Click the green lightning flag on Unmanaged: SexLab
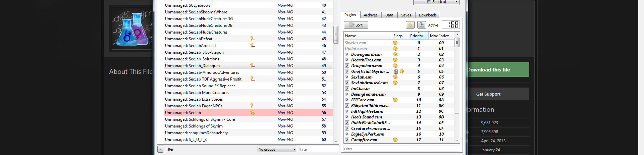Viewport: 644px width, 155px height. (252, 112)
